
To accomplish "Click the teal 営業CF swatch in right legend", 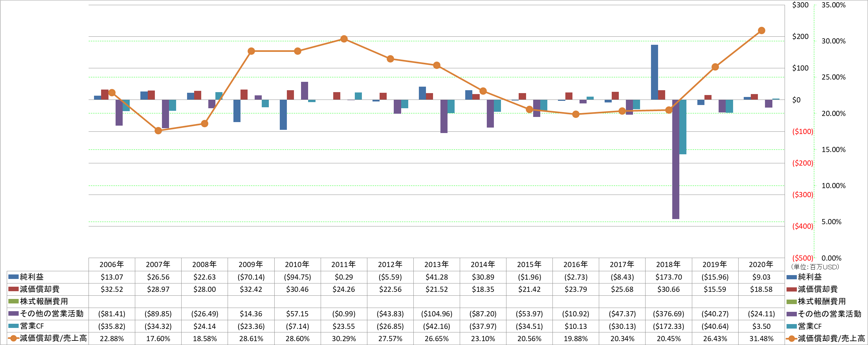I will click(791, 326).
